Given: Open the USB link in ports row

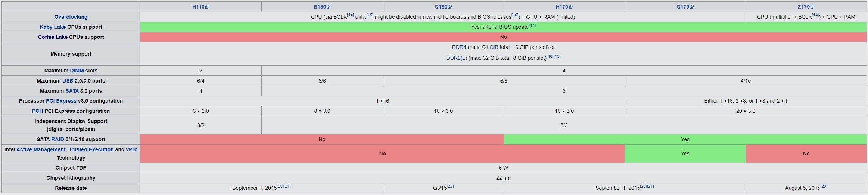Looking at the screenshot, I should (x=68, y=81).
